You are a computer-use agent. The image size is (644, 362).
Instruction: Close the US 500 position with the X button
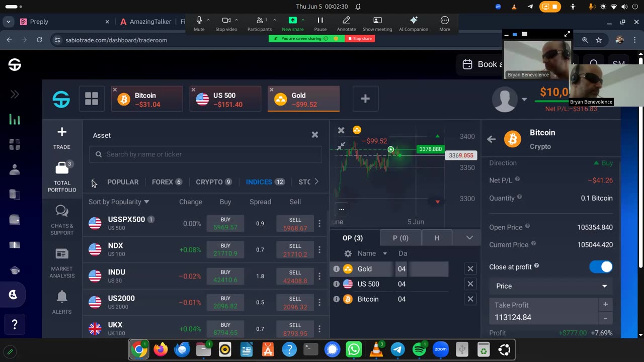470,284
